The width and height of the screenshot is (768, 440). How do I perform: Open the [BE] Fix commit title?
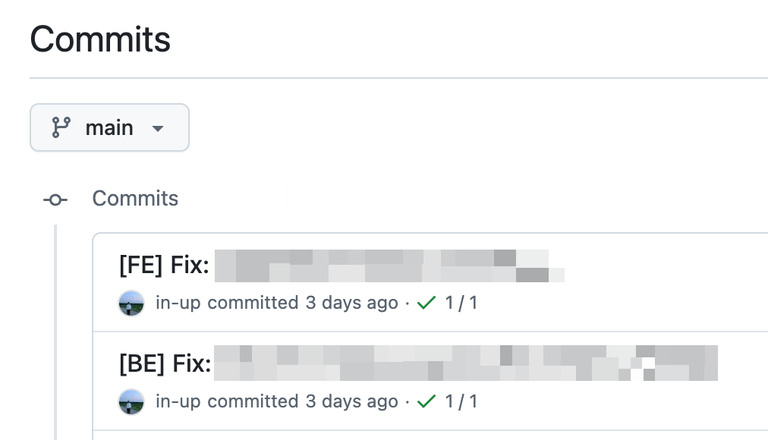[165, 365]
